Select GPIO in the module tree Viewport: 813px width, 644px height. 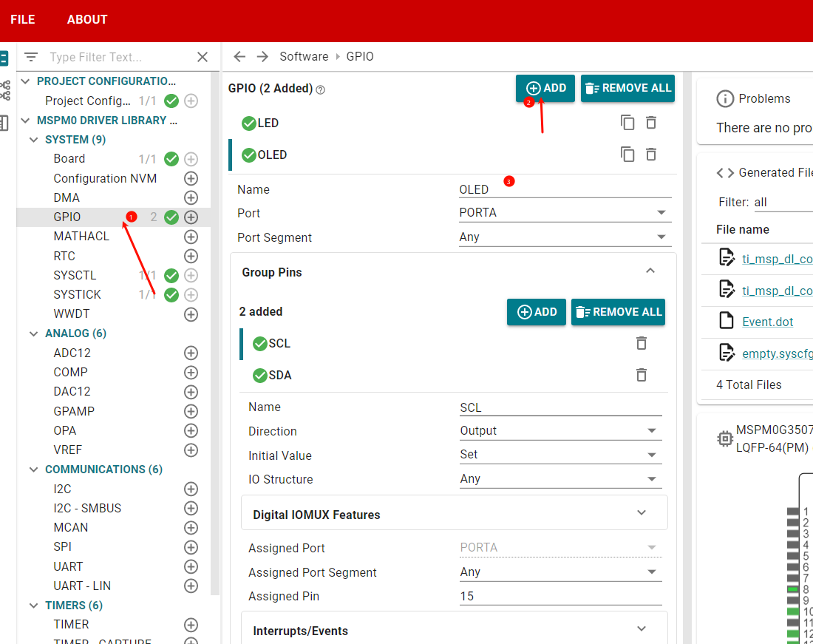tap(67, 217)
